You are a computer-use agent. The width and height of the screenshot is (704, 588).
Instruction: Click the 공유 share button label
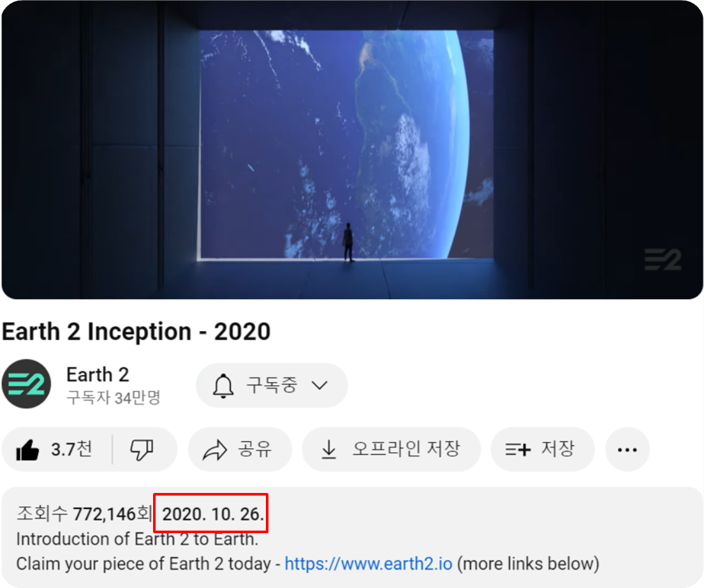(254, 449)
